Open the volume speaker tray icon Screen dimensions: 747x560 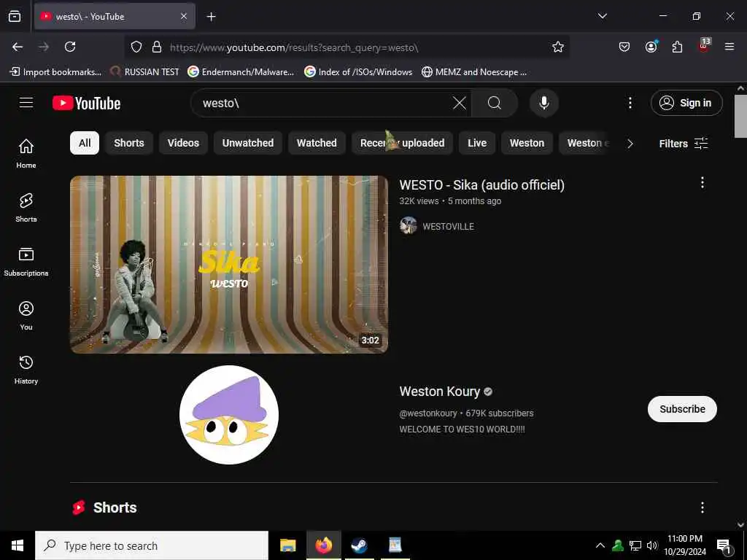[x=651, y=545]
